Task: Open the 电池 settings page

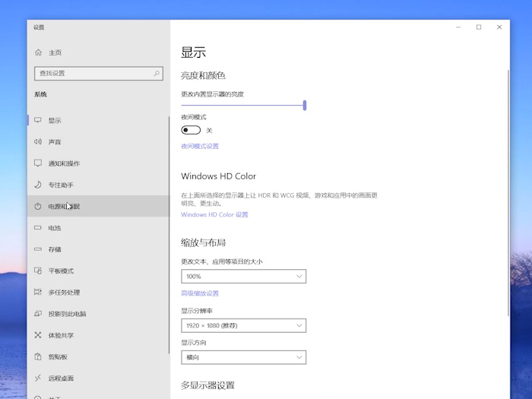Action: pos(98,228)
